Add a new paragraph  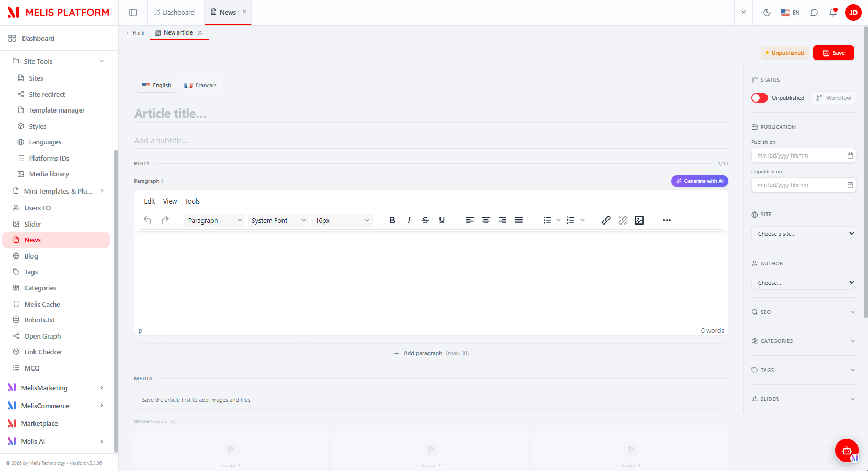tap(431, 353)
